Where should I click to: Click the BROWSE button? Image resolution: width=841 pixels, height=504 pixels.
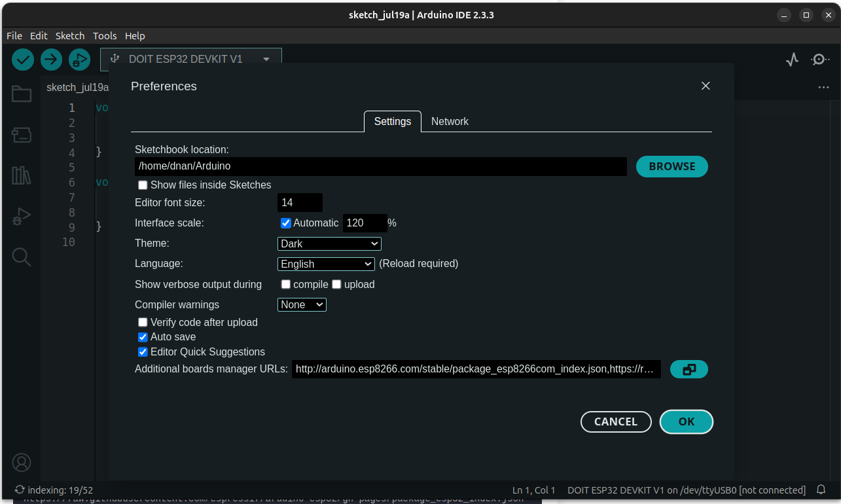672,166
